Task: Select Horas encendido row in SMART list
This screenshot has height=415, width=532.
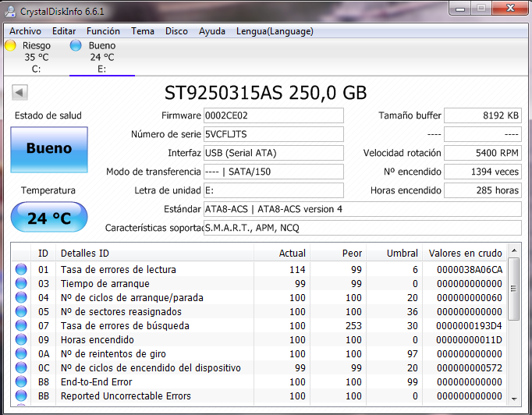Action: (x=259, y=339)
